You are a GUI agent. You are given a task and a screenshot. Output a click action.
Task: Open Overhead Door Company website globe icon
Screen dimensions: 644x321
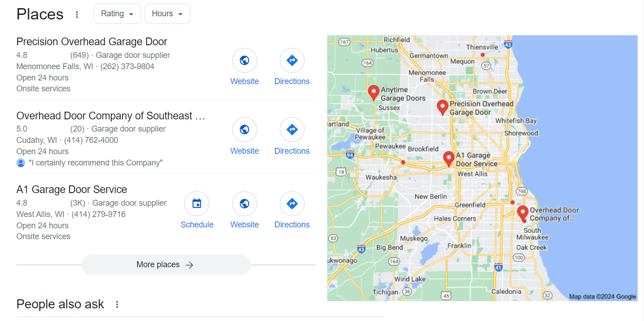244,130
